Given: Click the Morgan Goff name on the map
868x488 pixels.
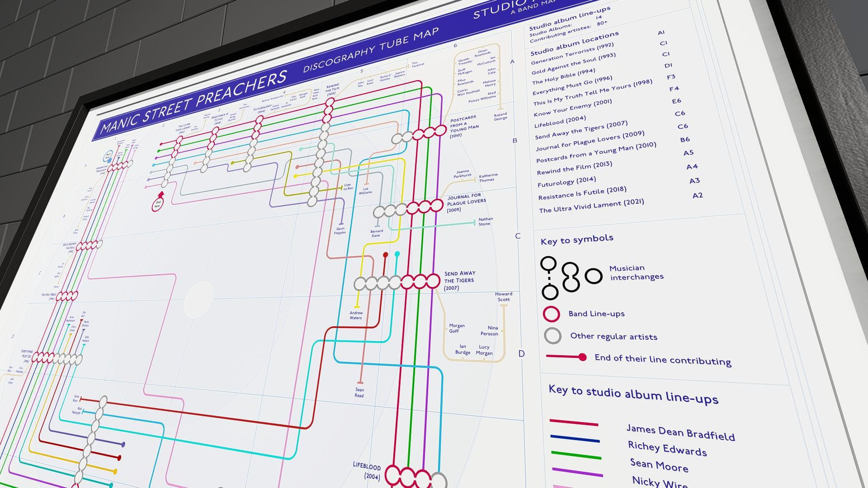Looking at the screenshot, I should click(x=457, y=328).
